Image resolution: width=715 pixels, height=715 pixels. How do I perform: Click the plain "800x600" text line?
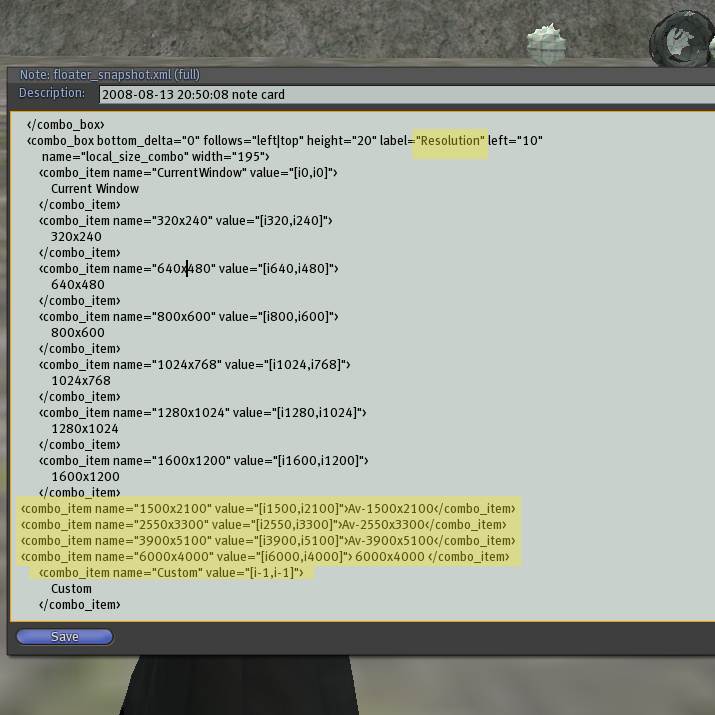(78, 333)
